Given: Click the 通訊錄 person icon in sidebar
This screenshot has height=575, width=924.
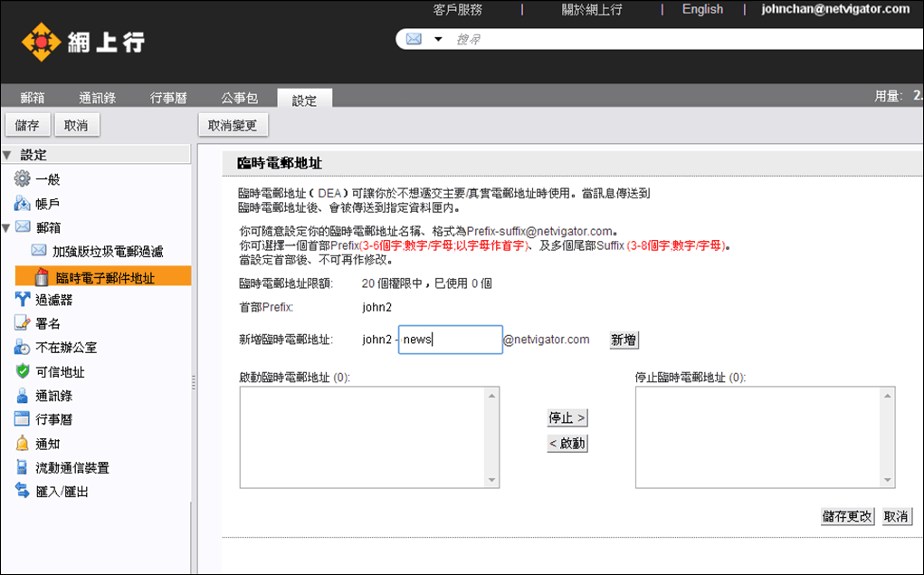Looking at the screenshot, I should point(22,395).
